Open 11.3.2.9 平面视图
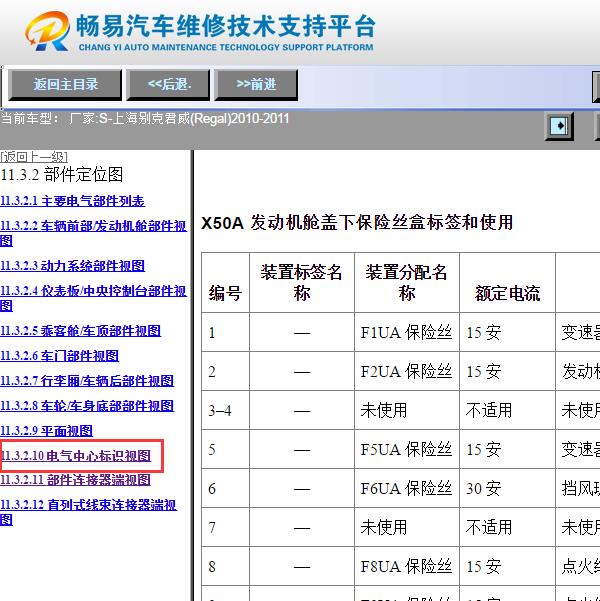The width and height of the screenshot is (600, 601). (x=46, y=430)
